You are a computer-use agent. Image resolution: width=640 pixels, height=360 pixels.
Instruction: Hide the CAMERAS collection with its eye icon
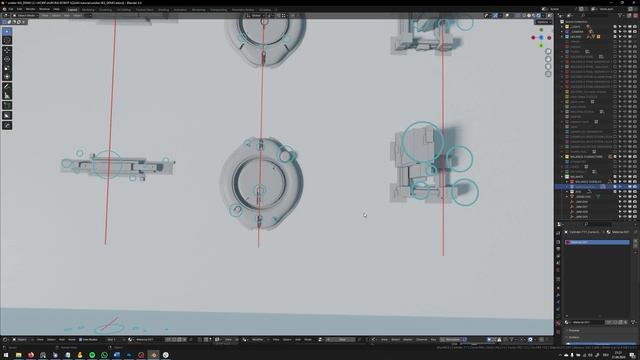pos(624,32)
